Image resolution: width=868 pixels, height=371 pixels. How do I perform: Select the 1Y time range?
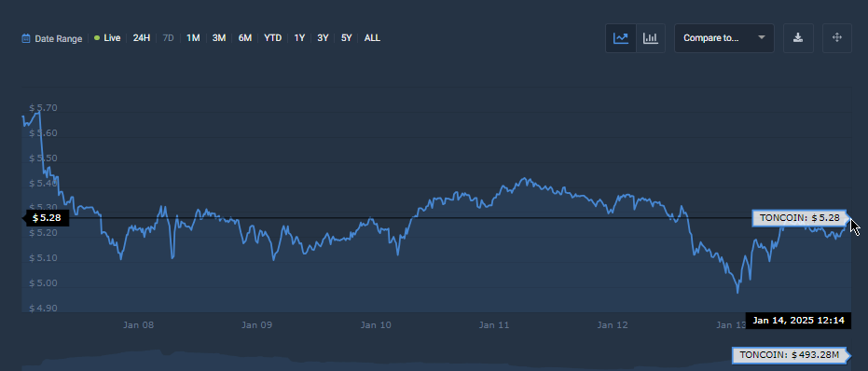(299, 38)
